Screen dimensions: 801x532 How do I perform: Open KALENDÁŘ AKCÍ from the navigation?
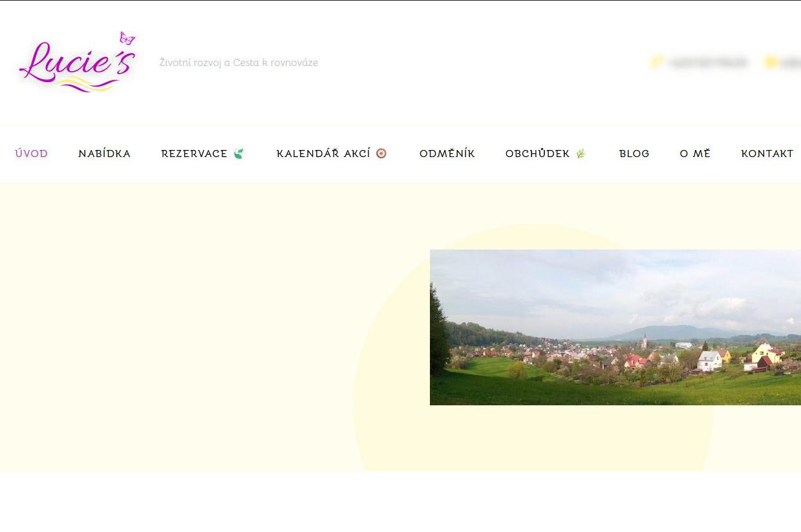(x=323, y=154)
